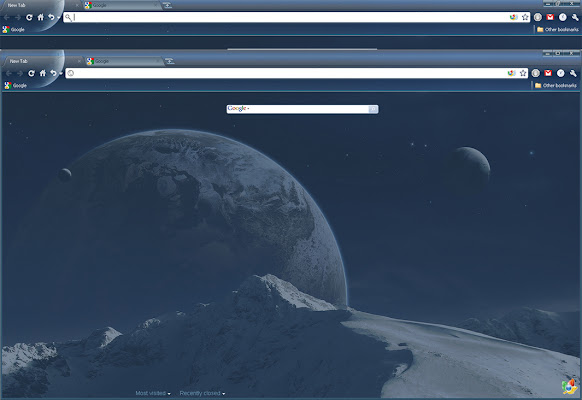Click undo arrow icon in upper window toolbar

point(51,17)
